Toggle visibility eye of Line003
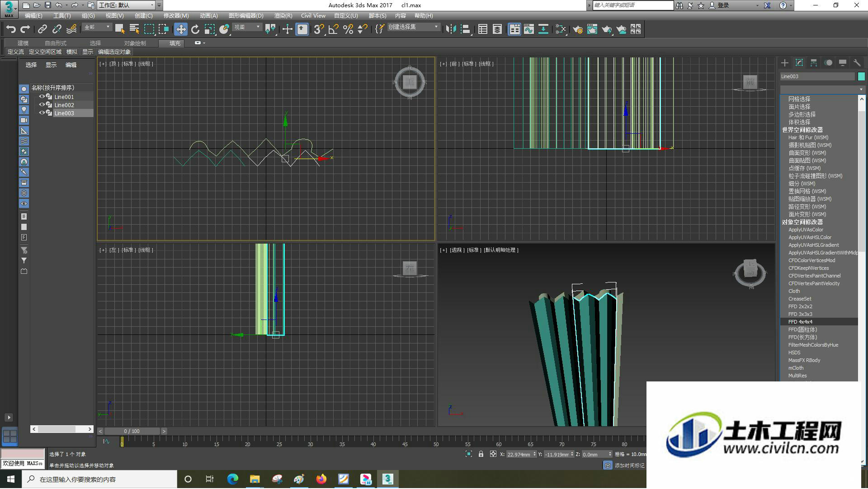868x489 pixels. 42,113
